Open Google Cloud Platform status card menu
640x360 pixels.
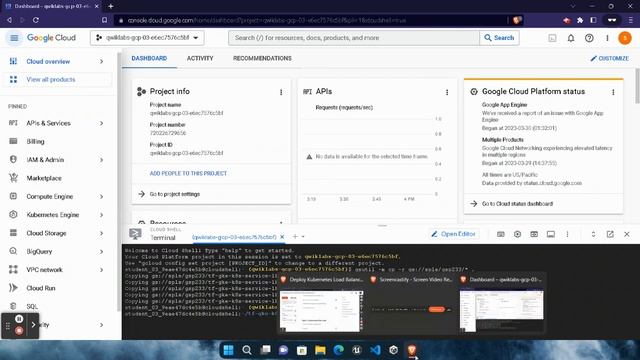(x=613, y=92)
